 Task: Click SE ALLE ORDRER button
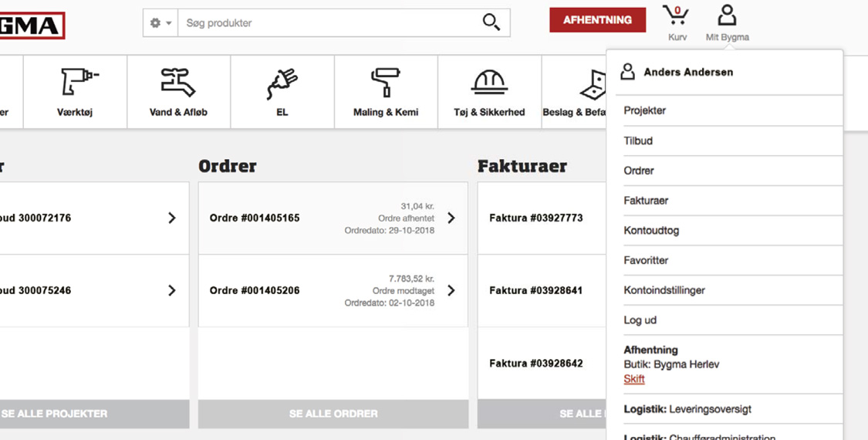tap(333, 414)
